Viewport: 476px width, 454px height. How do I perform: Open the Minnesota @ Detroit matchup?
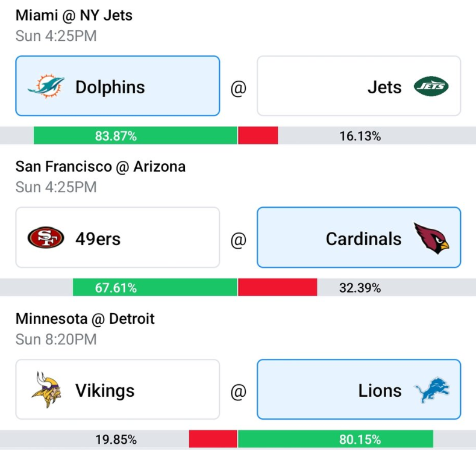point(85,318)
